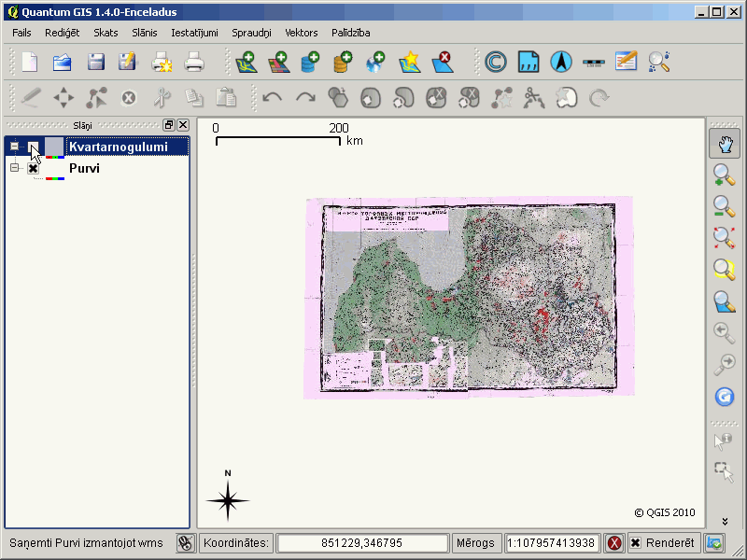The height and width of the screenshot is (560, 747).
Task: Open North Arrow decoration plugin
Action: [561, 62]
